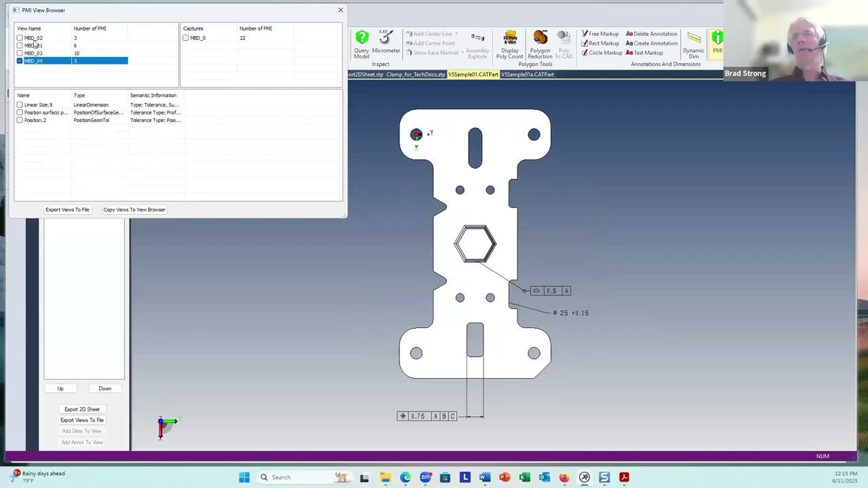Image resolution: width=868 pixels, height=488 pixels.
Task: Open Firefox from the taskbar
Action: click(564, 477)
